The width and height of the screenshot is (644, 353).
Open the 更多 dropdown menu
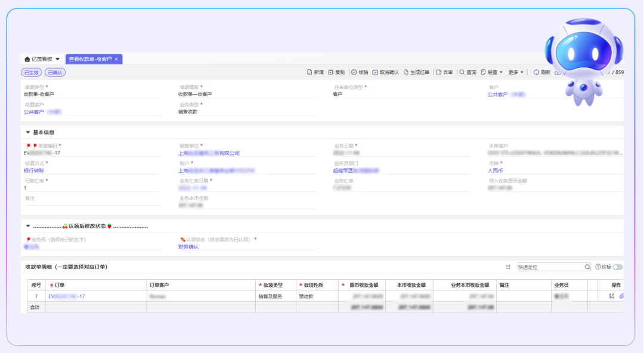click(516, 72)
